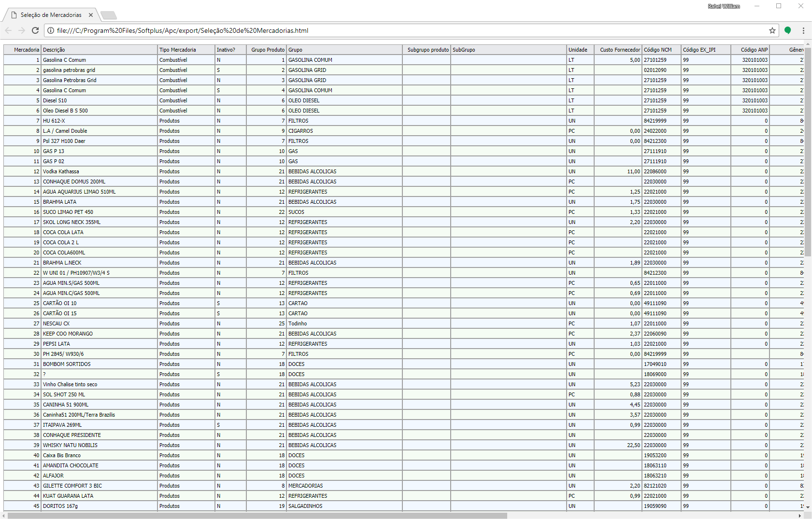Click the Código EX_IPI column header

[x=706, y=50]
